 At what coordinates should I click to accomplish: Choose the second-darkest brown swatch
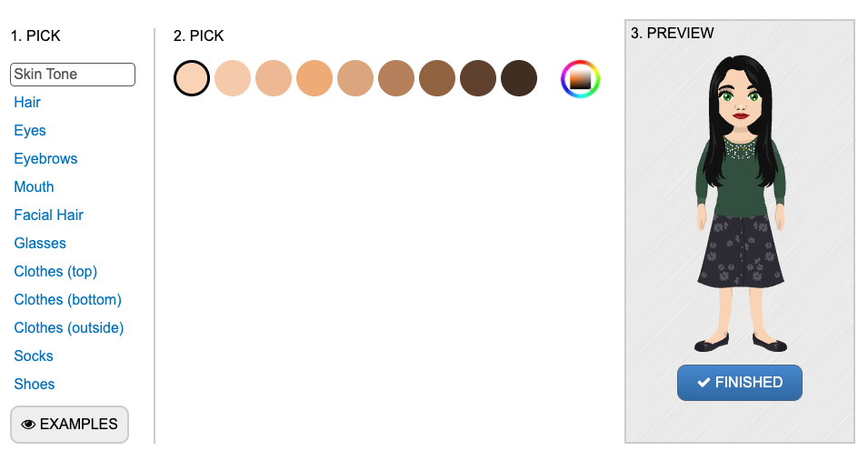pos(478,78)
